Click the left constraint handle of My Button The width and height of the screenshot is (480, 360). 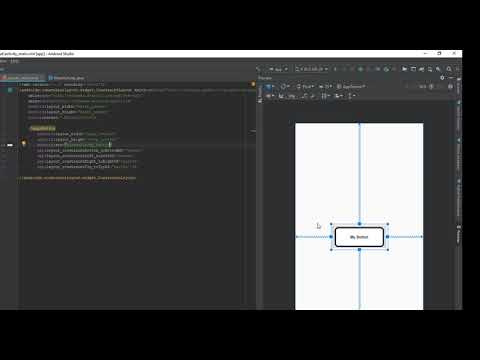[331, 237]
